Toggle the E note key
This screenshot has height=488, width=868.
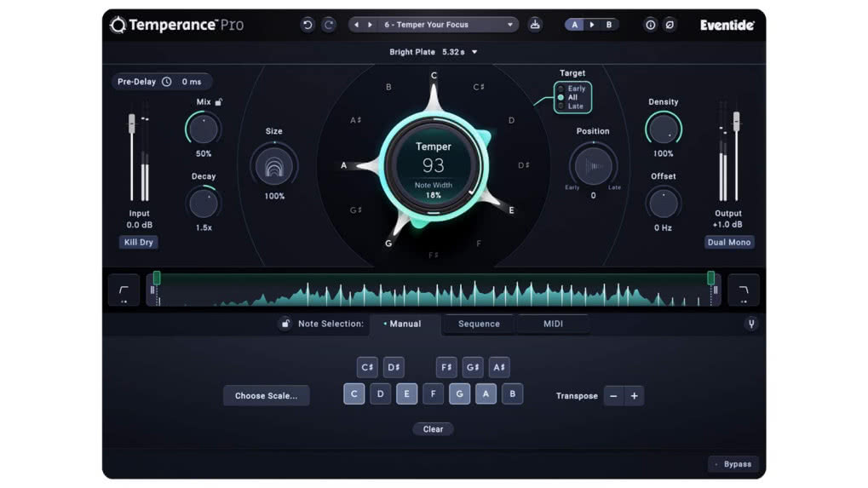(x=407, y=394)
